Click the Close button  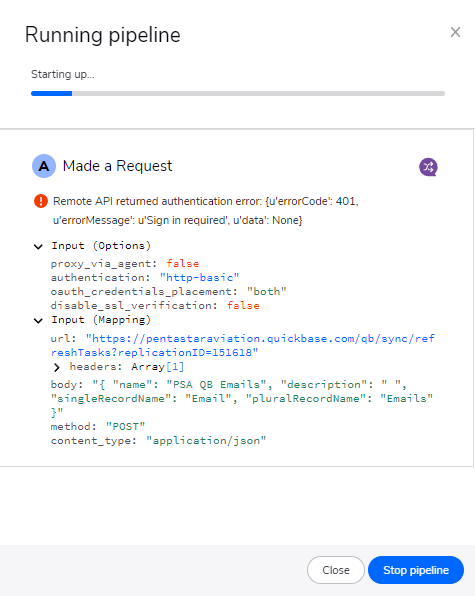click(x=336, y=570)
